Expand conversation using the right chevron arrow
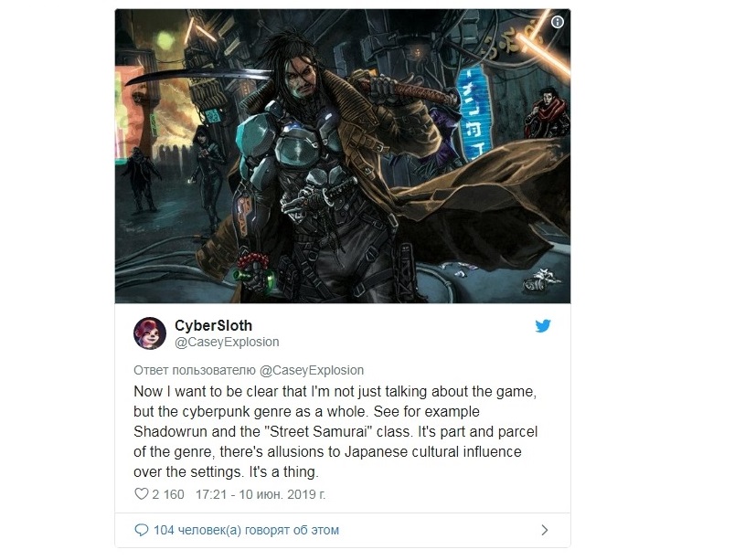This screenshot has width=745, height=560. point(545,530)
